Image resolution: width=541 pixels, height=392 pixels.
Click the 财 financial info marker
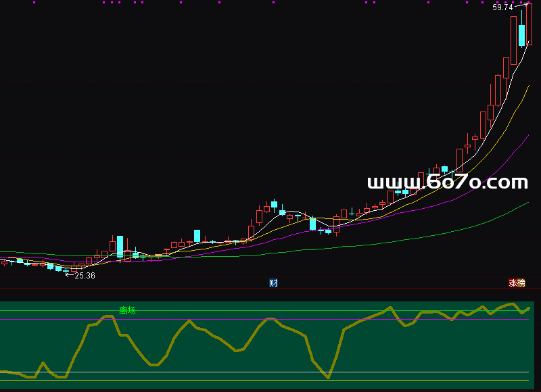pyautogui.click(x=273, y=283)
